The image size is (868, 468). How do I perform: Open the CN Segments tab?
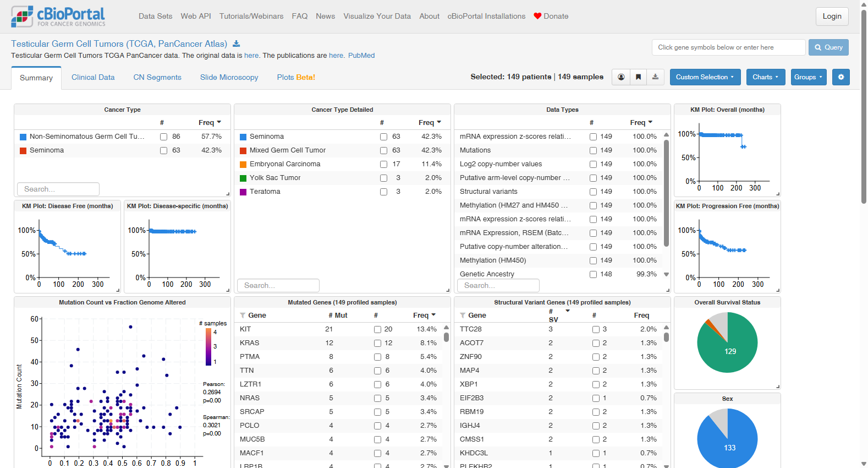(157, 78)
